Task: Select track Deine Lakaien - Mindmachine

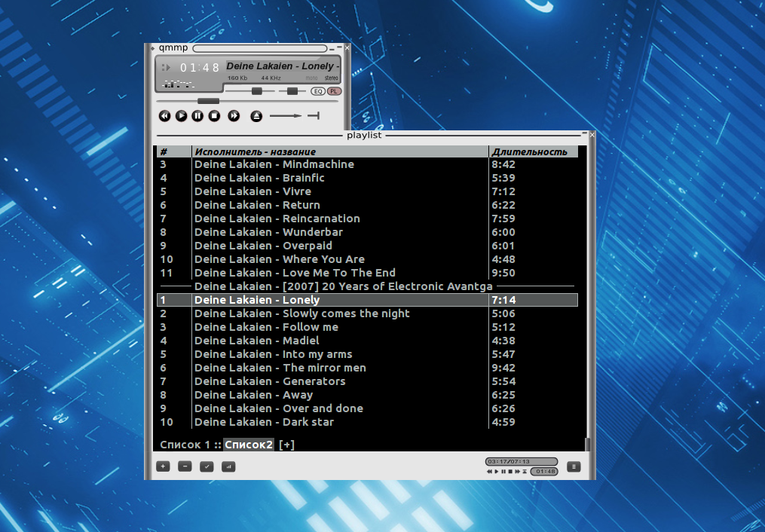Action: tap(367, 164)
